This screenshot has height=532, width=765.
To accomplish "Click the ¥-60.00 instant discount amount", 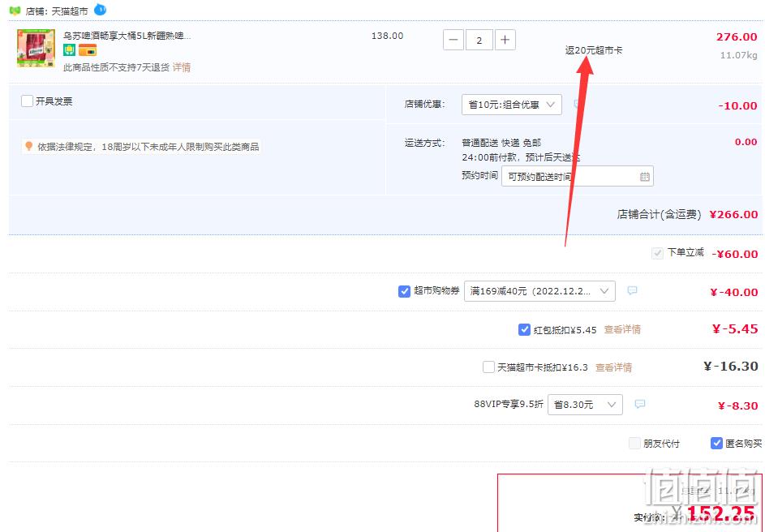I will tap(734, 254).
